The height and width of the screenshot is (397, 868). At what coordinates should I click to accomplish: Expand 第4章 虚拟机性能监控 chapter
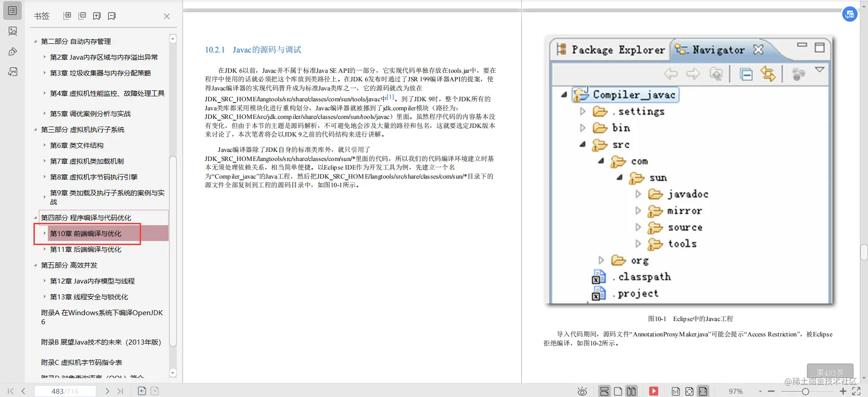point(44,93)
